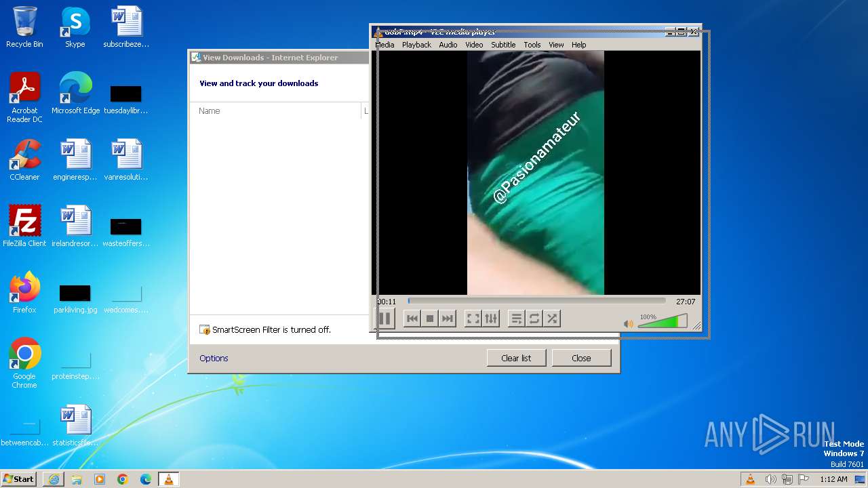Select Microsoft Edge desktop shortcut
This screenshot has height=488, width=868.
pyautogui.click(x=75, y=94)
